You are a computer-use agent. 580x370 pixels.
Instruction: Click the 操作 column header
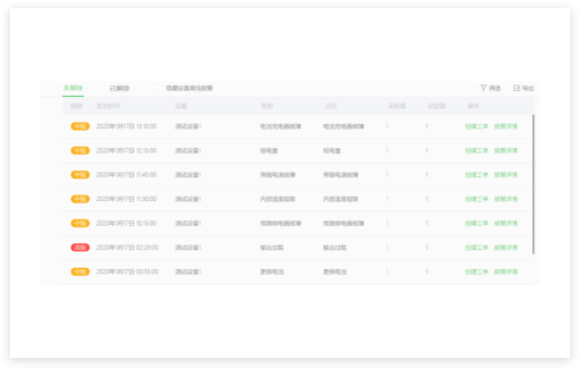pyautogui.click(x=473, y=106)
